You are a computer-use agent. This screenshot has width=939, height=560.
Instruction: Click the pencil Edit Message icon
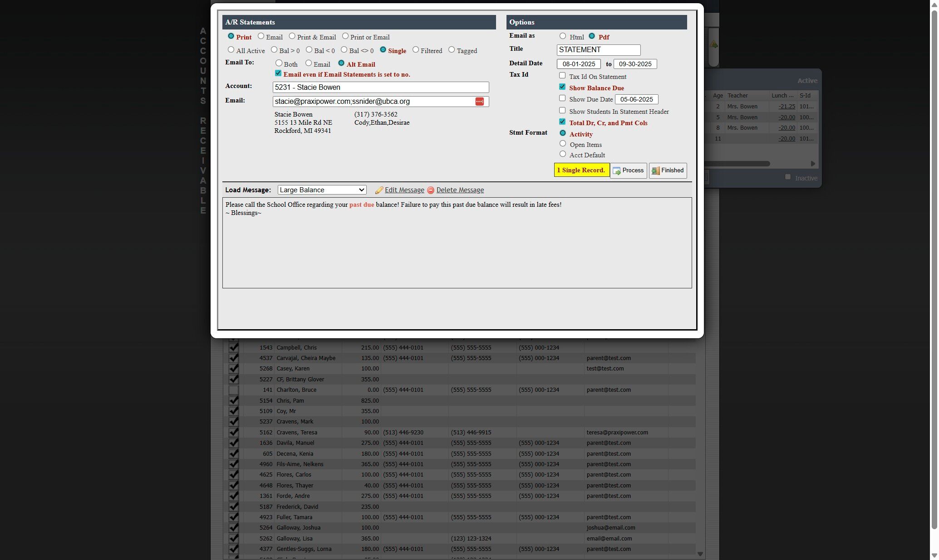coord(379,190)
